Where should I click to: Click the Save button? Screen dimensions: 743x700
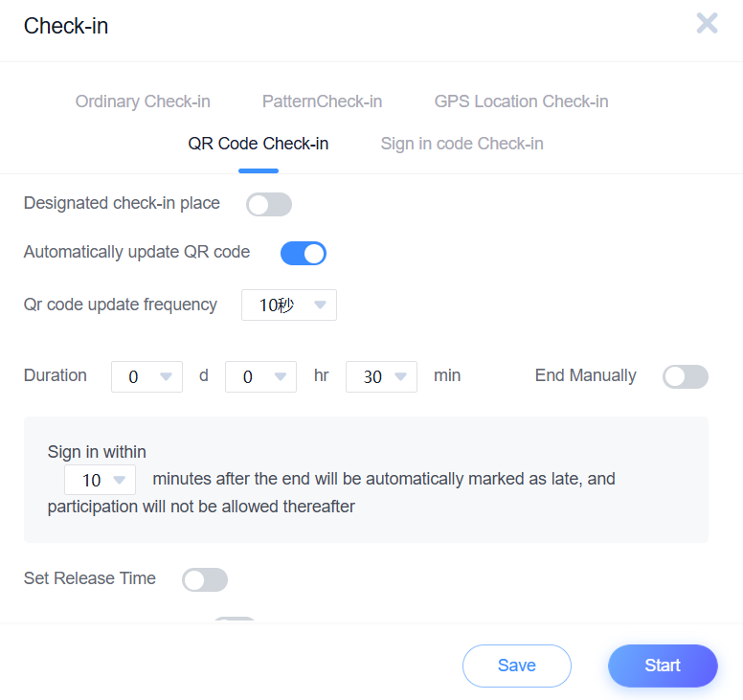(516, 666)
